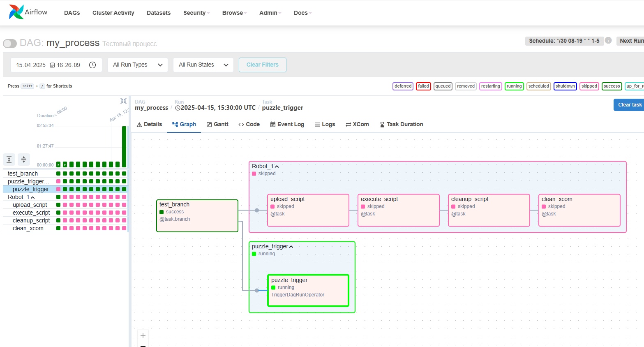Click the expand all task groups icon
The width and height of the screenshot is (644, 347).
point(9,159)
